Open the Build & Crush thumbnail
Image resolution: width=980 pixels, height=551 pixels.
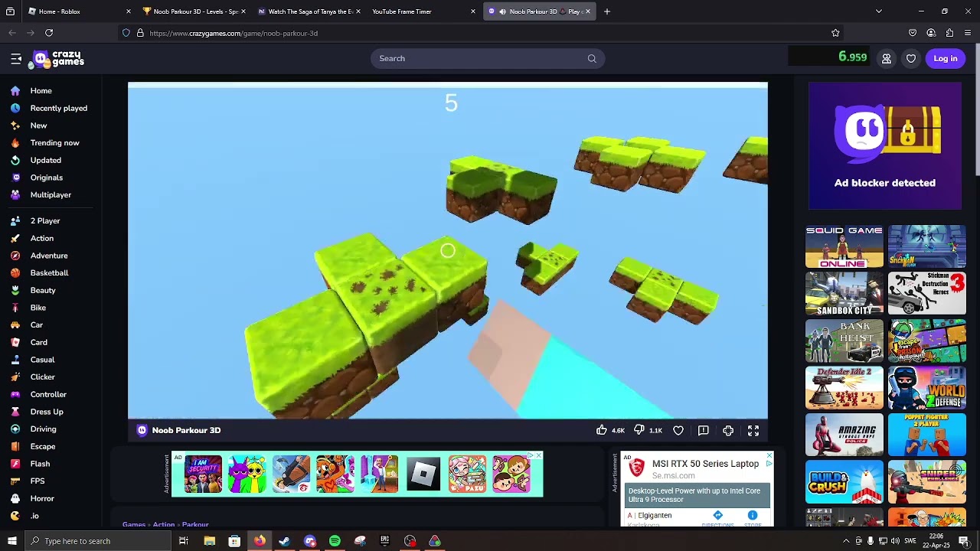point(844,482)
